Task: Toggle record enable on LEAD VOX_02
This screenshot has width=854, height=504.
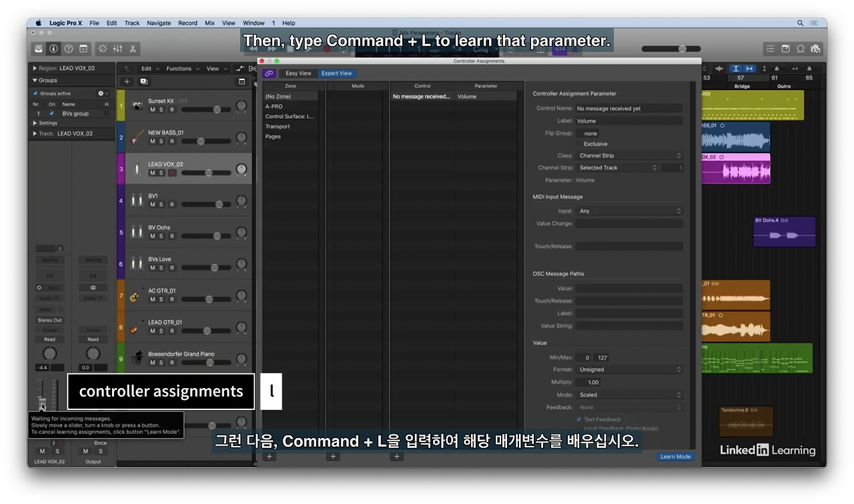Action: tap(172, 173)
